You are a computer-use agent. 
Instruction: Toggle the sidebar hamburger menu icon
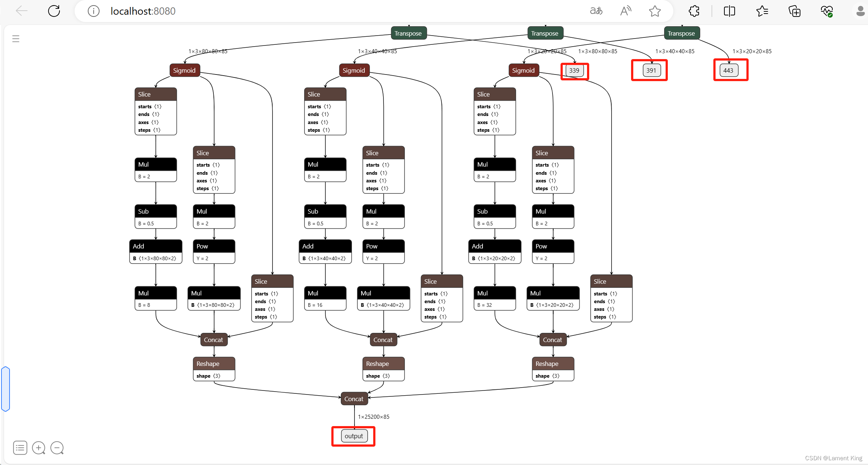[x=15, y=39]
